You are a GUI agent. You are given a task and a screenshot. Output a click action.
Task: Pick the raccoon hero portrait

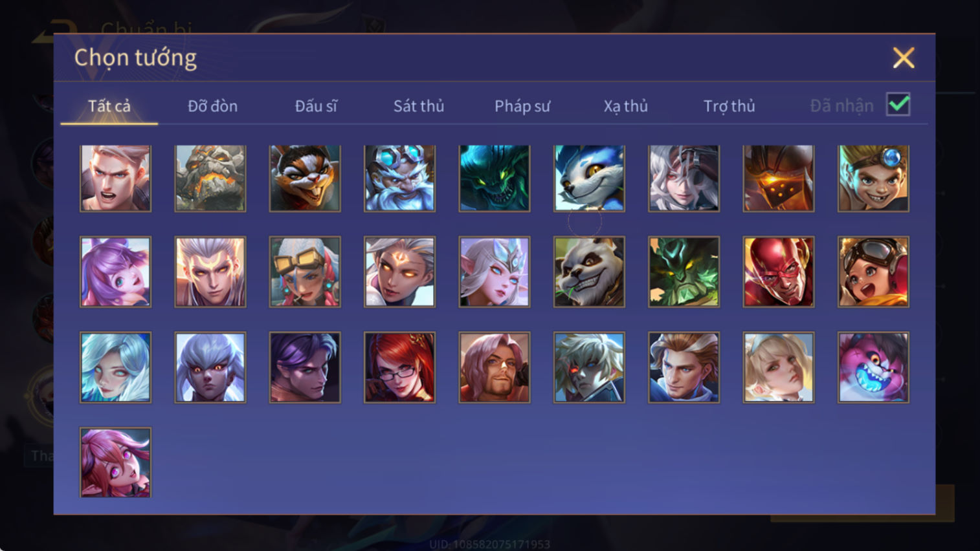click(305, 178)
